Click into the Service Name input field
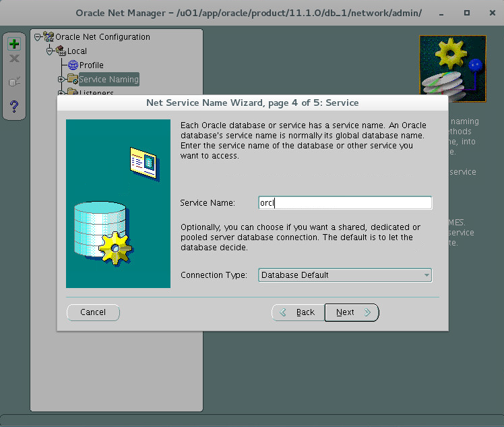This screenshot has width=504, height=427. point(345,203)
